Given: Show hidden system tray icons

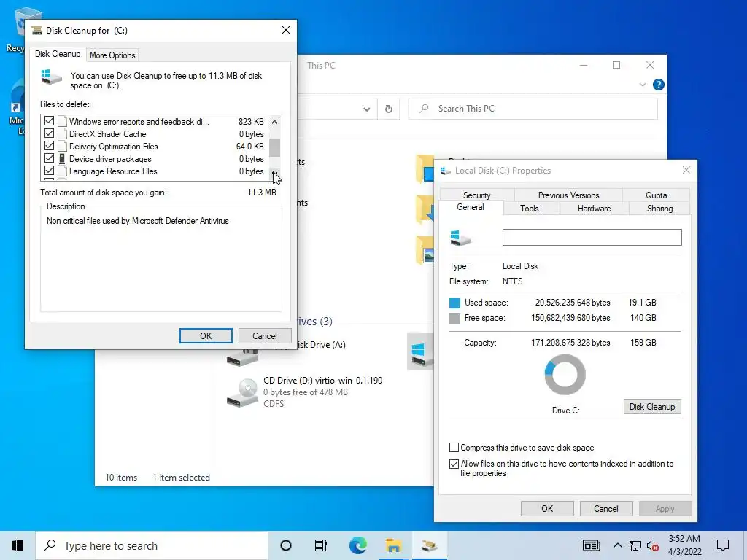Looking at the screenshot, I should 617,545.
